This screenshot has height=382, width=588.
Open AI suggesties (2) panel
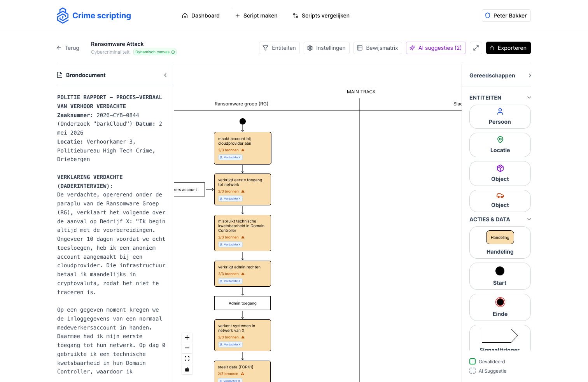click(436, 48)
